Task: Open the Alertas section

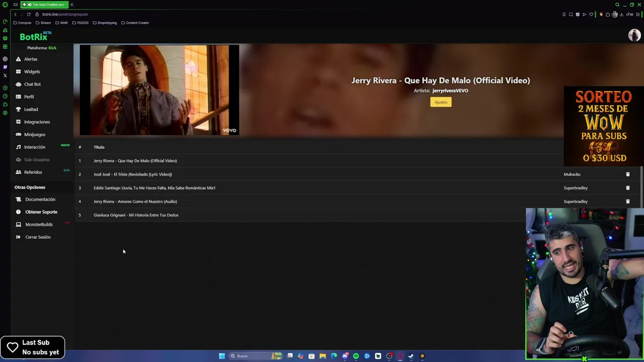Action: [x=31, y=59]
